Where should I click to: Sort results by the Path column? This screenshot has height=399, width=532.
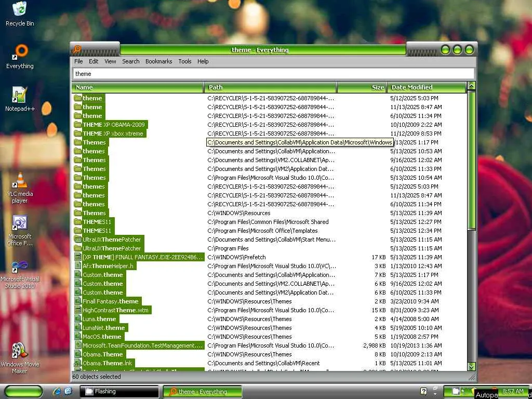[x=270, y=87]
